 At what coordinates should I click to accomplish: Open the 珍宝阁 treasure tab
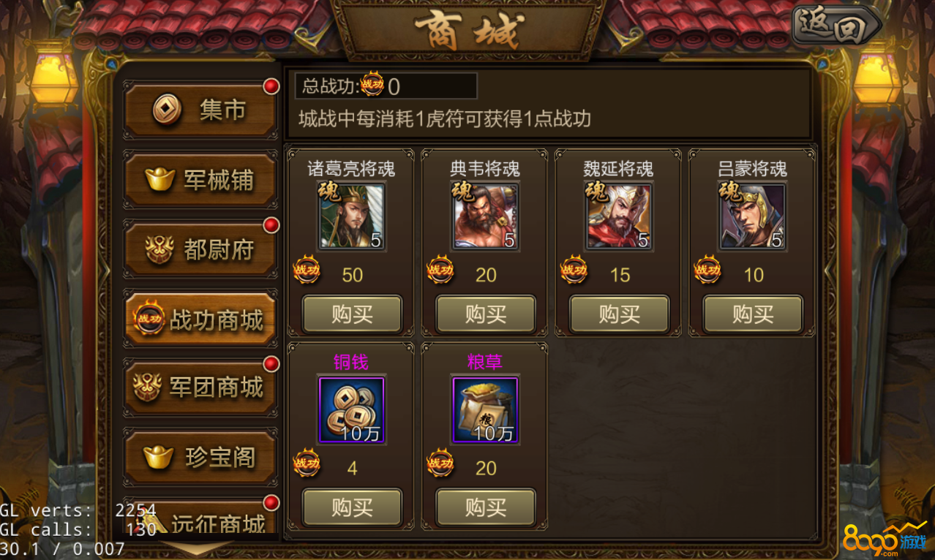coord(200,458)
